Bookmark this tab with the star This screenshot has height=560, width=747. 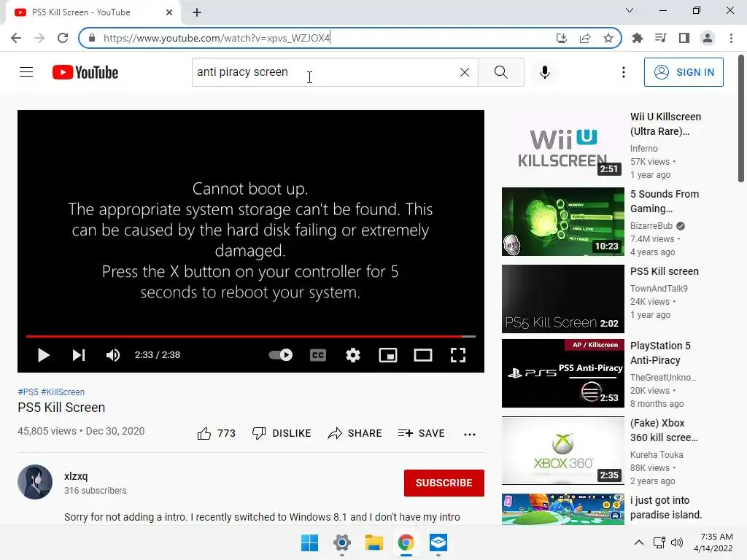(x=608, y=38)
